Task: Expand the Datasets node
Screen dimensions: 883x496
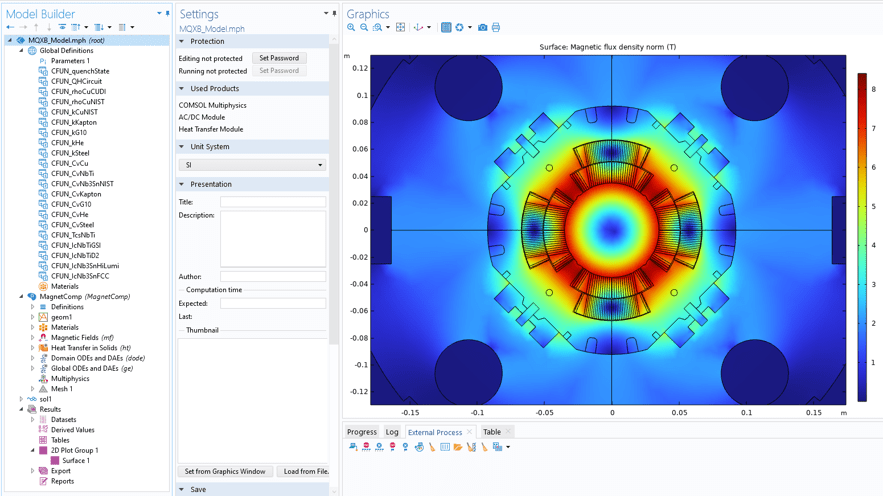Action: pos(32,419)
